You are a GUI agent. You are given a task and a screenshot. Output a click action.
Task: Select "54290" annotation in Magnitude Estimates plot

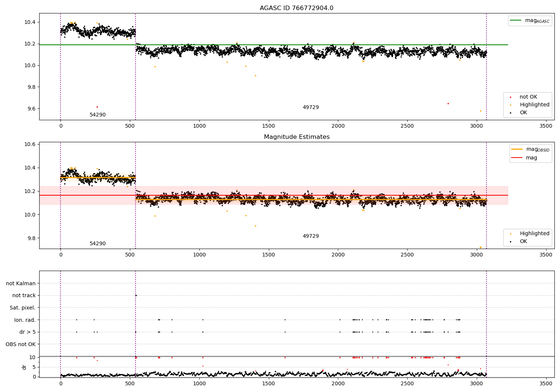[x=97, y=244]
